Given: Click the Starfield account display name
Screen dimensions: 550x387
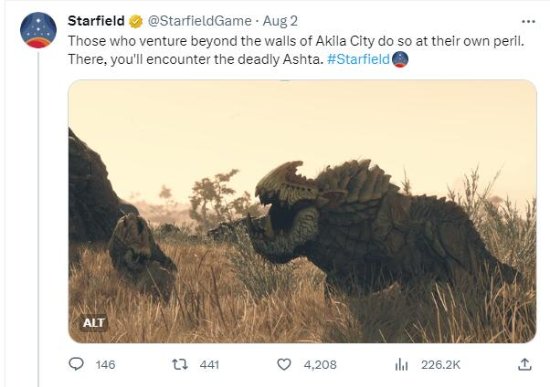Looking at the screenshot, I should click(96, 21).
